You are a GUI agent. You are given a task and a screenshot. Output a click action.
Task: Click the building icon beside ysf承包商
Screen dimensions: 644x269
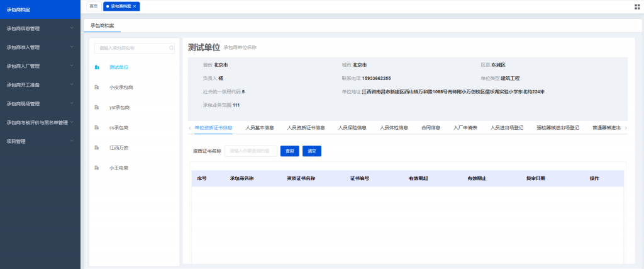click(x=97, y=107)
